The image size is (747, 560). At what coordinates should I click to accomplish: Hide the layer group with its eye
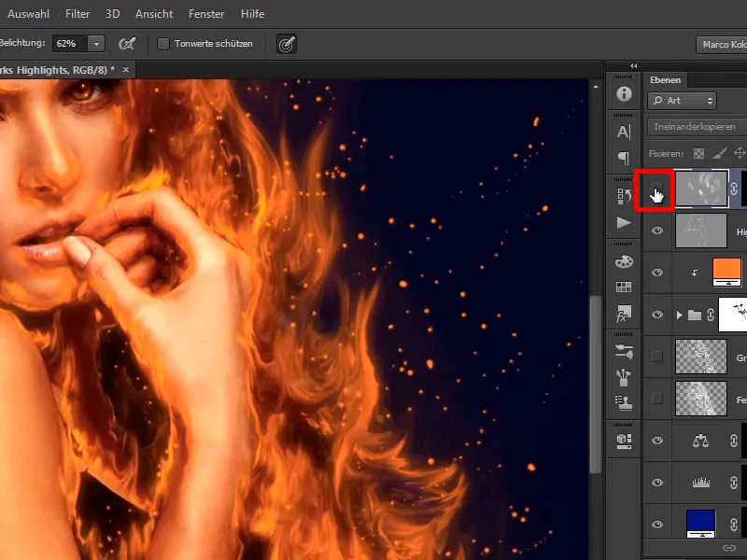click(x=657, y=315)
